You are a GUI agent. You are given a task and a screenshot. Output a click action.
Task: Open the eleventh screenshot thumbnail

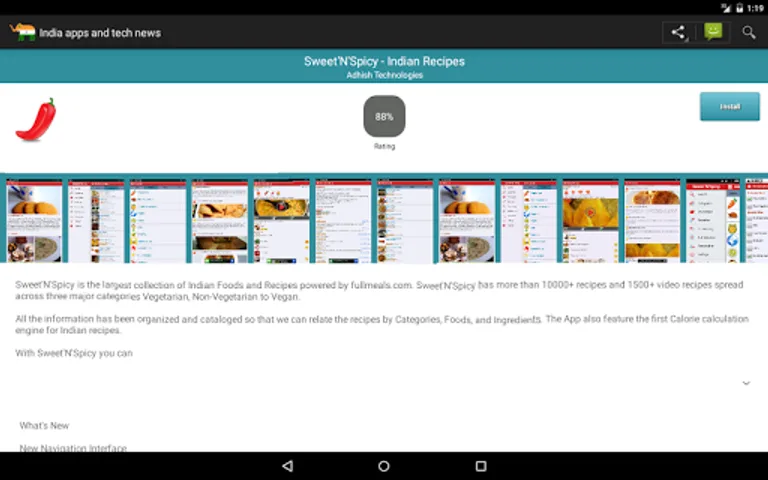651,221
